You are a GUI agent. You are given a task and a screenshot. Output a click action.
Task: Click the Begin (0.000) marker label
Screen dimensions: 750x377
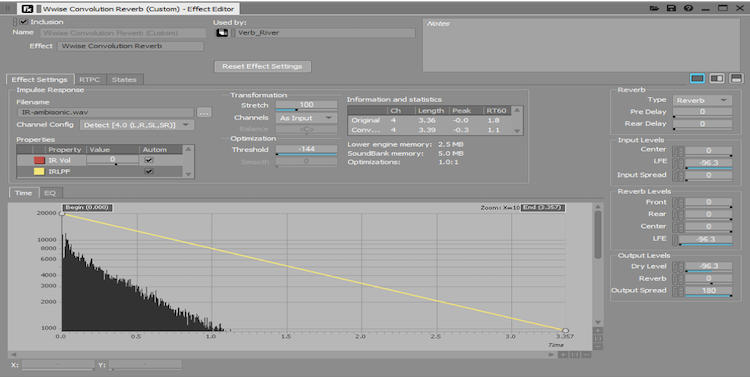coord(88,208)
